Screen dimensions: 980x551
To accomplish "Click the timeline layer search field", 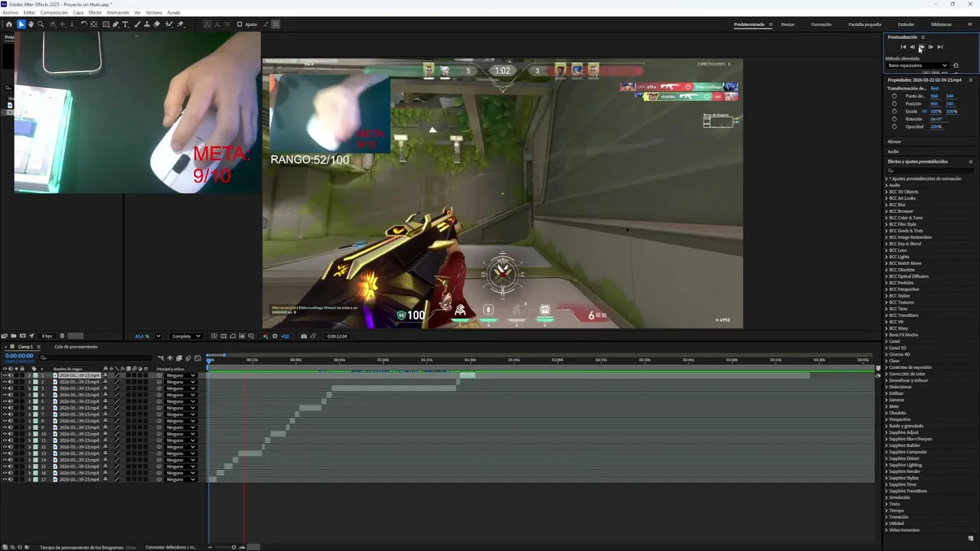I will coord(97,357).
